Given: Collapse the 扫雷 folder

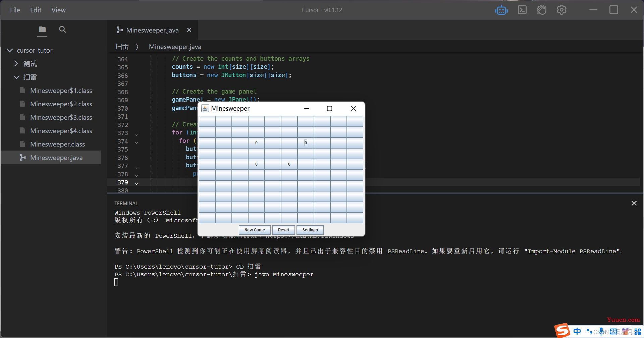Looking at the screenshot, I should (16, 77).
